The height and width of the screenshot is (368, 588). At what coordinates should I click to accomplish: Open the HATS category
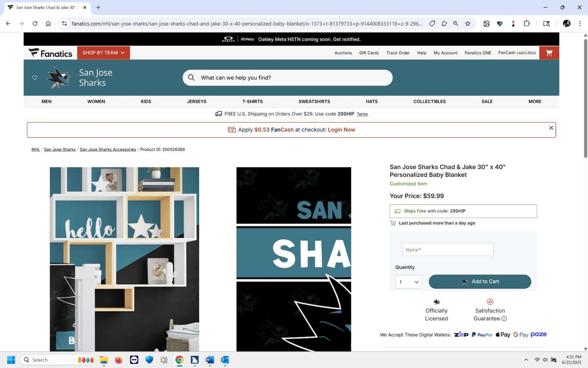tap(372, 102)
